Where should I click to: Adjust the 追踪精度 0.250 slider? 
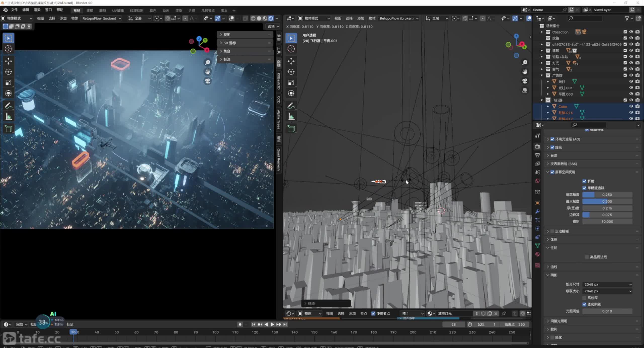(x=607, y=195)
